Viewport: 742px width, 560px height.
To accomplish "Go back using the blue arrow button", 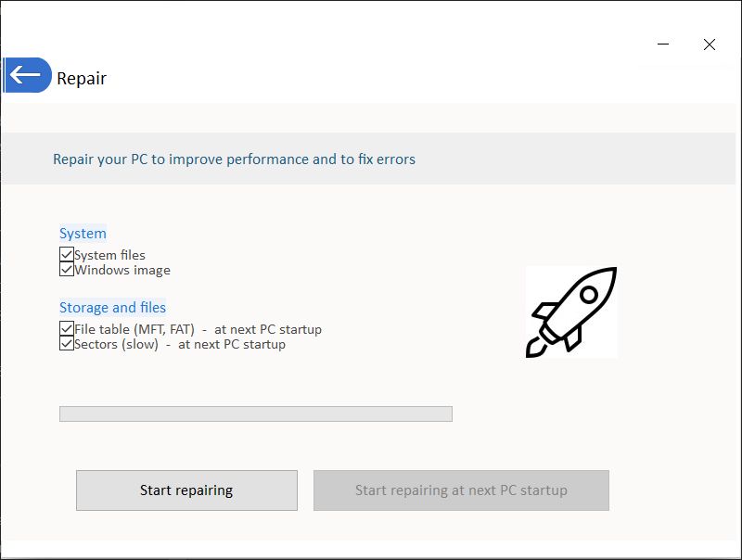I will pos(27,75).
